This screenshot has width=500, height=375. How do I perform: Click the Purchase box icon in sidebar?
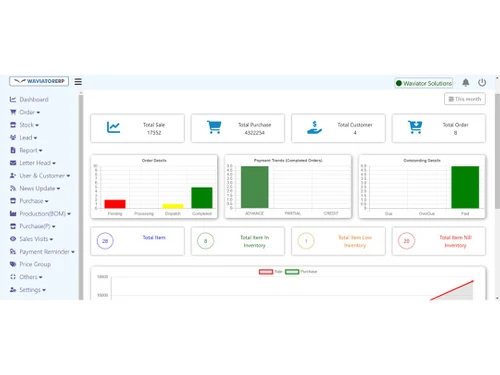[13, 201]
